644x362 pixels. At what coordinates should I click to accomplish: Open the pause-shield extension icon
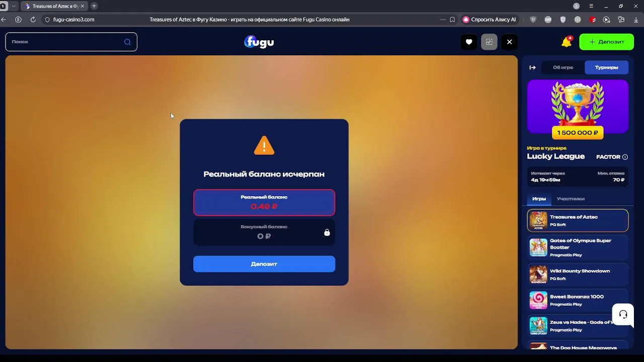click(533, 20)
